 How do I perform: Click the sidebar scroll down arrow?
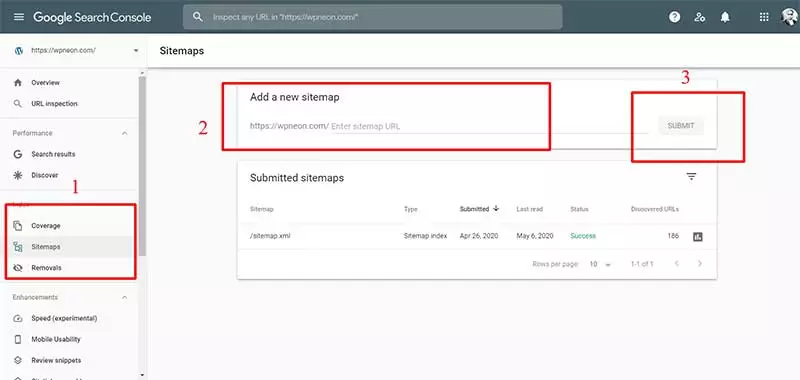click(x=142, y=376)
